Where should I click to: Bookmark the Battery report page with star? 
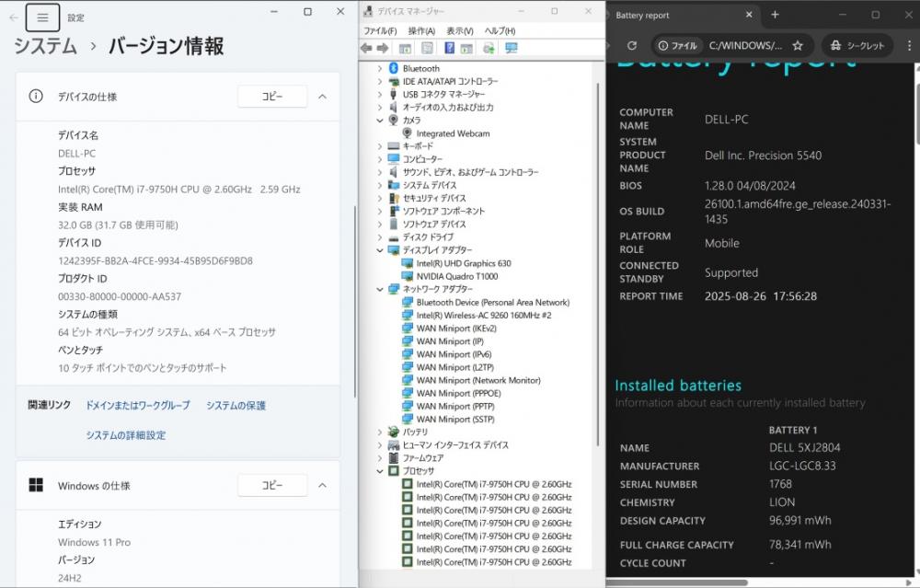(x=798, y=45)
